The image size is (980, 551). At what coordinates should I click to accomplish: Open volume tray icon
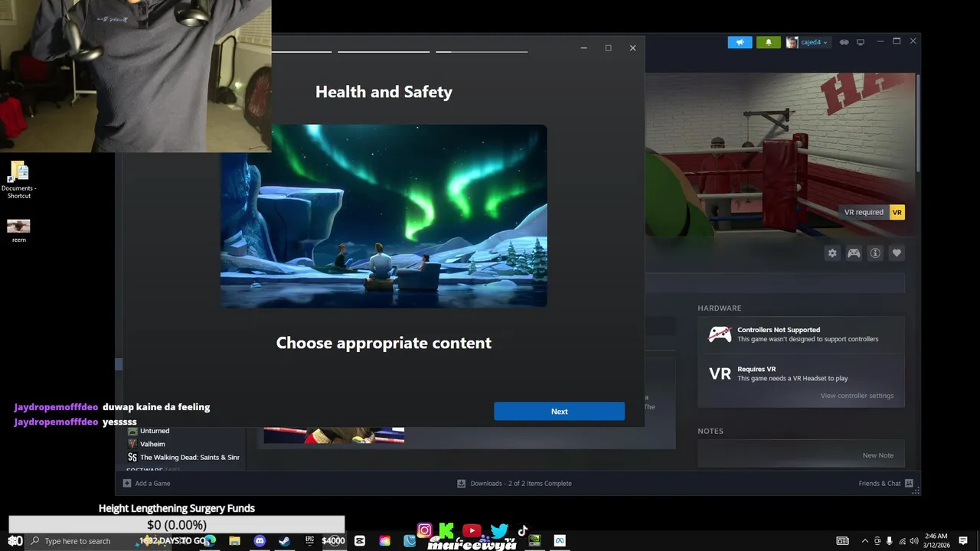click(913, 541)
